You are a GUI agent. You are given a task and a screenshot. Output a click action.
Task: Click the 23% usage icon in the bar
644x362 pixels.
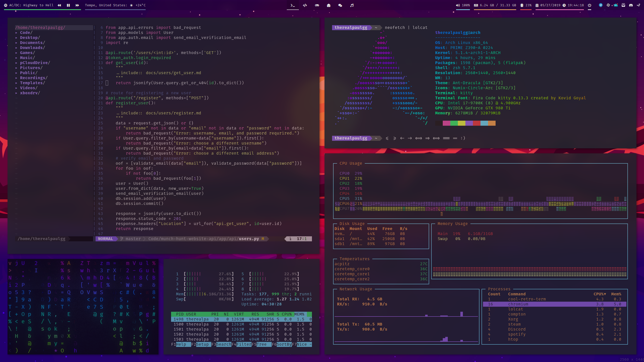[x=522, y=5]
